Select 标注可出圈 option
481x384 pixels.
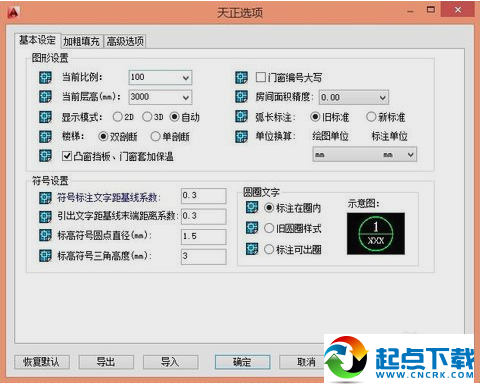click(x=269, y=249)
